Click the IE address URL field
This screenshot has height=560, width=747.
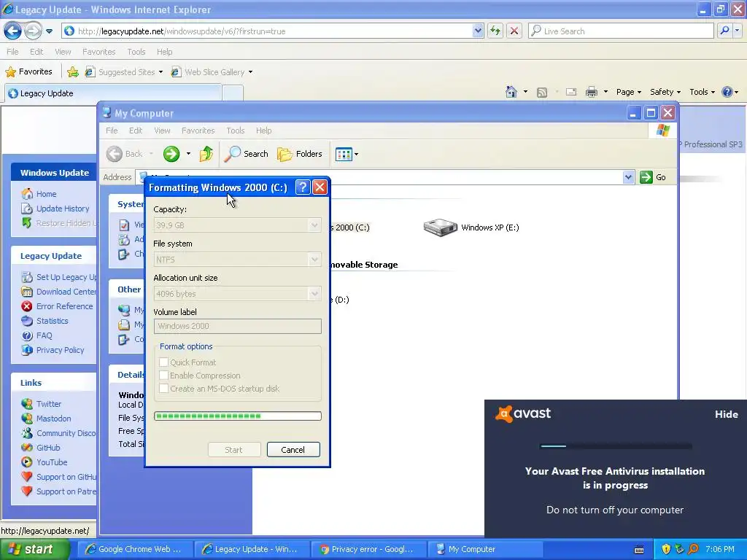pos(274,31)
